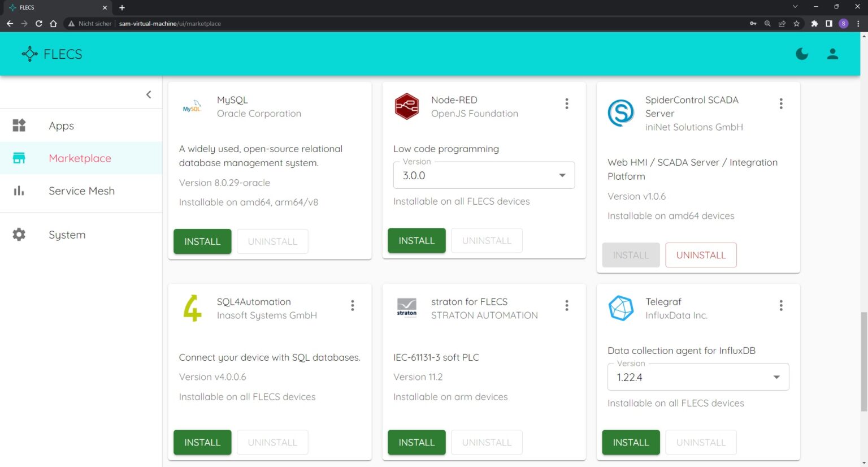The width and height of the screenshot is (868, 467).
Task: Switch to the Apps section
Action: (61, 126)
